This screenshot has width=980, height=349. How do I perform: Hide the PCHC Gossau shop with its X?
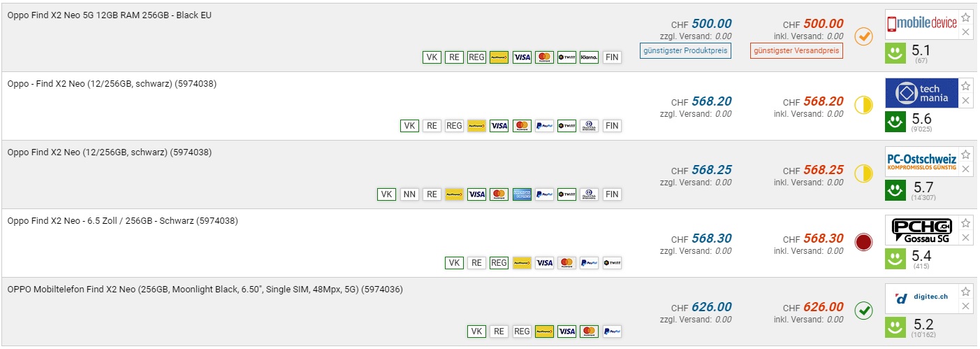[966, 238]
